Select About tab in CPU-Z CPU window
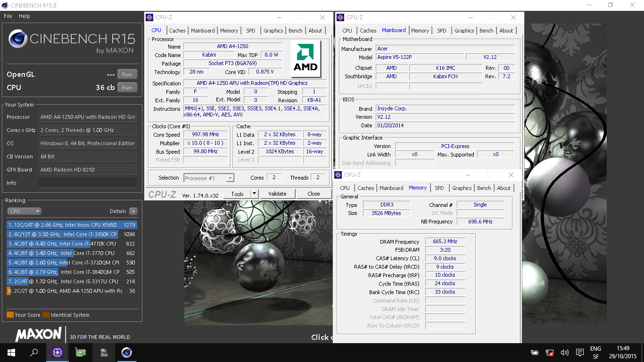This screenshot has height=362, width=644. pos(315,31)
